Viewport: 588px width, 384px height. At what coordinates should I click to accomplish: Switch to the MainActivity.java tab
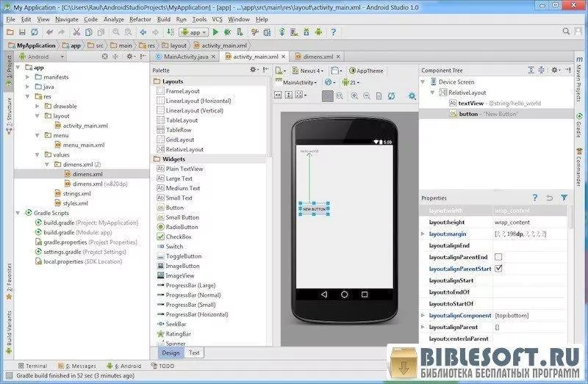(188, 57)
